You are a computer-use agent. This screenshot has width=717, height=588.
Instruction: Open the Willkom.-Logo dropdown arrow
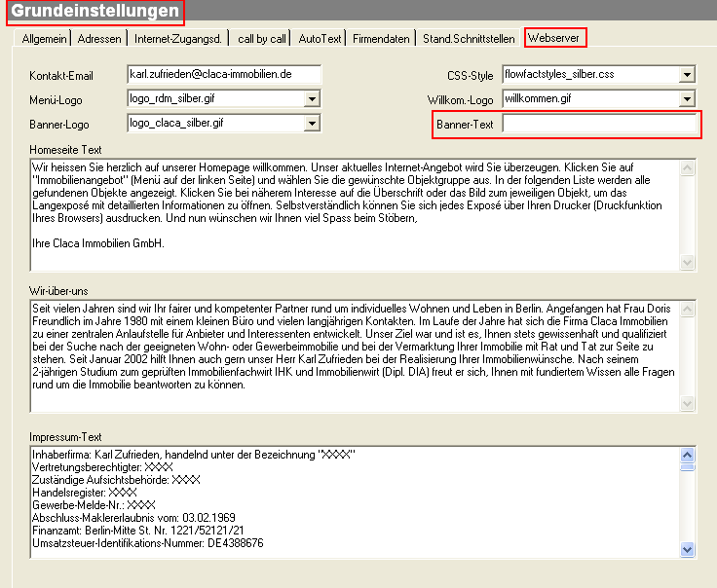(687, 98)
